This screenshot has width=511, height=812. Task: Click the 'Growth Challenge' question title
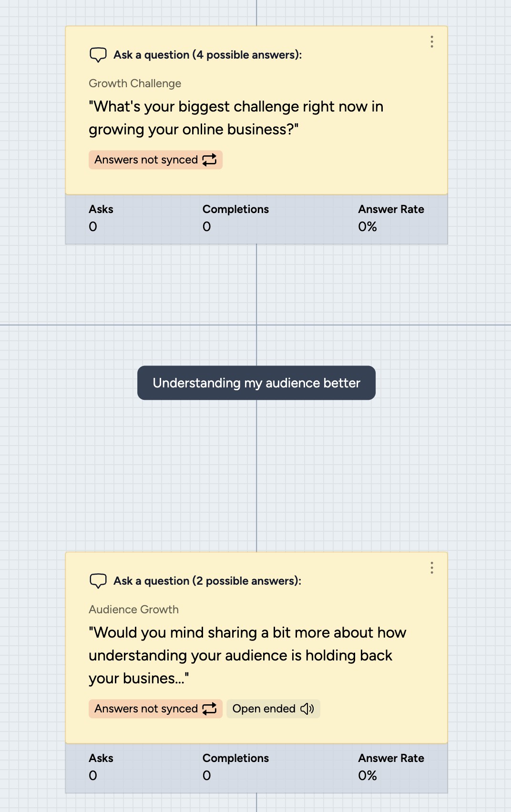tap(135, 83)
